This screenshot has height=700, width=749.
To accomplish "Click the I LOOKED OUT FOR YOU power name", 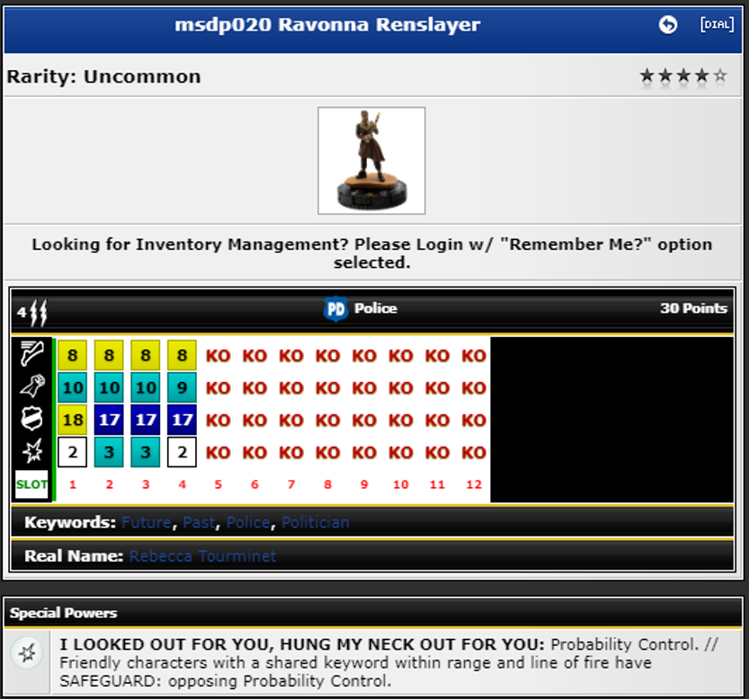I will tap(302, 644).
